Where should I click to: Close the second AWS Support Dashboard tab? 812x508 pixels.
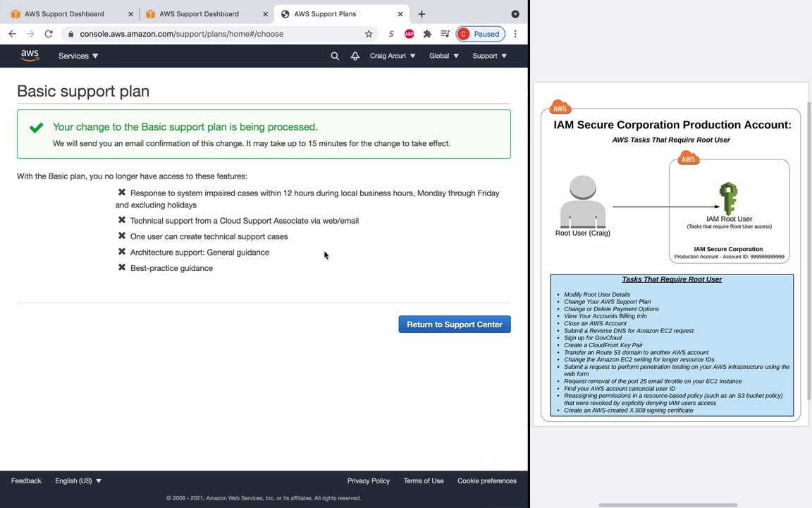coord(265,14)
